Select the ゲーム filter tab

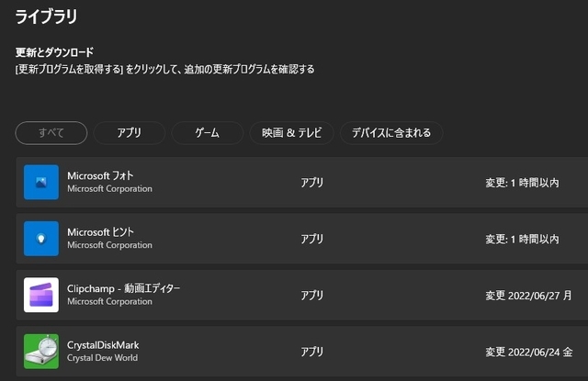pos(208,133)
